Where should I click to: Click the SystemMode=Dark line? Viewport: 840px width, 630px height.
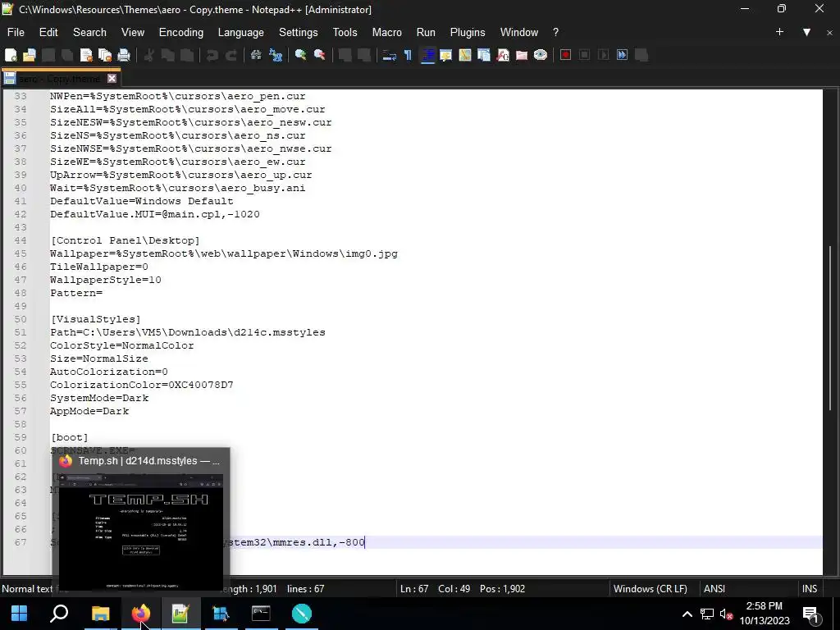click(99, 398)
